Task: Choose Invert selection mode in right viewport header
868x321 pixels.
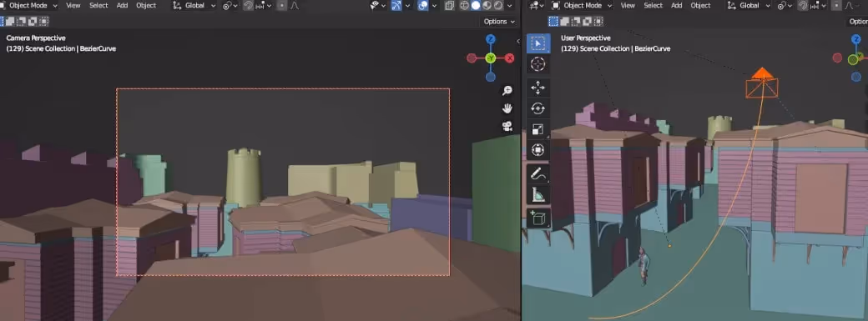Action: tap(587, 22)
